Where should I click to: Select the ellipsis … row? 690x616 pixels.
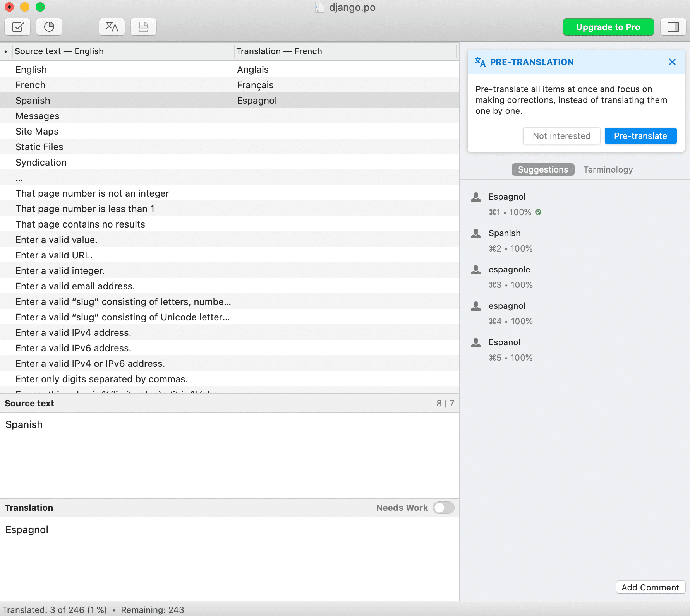click(230, 178)
